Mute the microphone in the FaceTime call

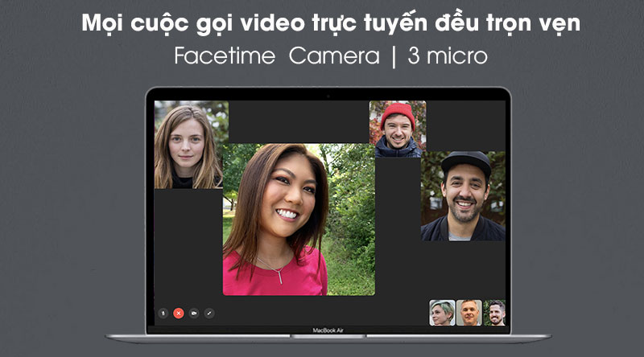pos(163,314)
